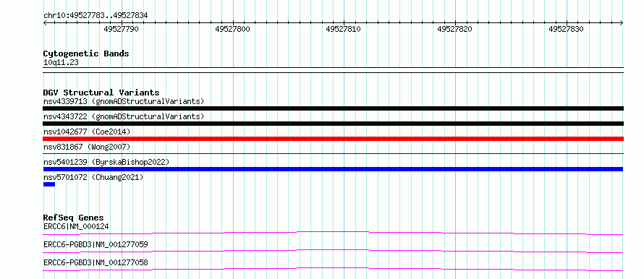Screen dimensions: 644x279
Task: Select ruler position 49527800
Action: coord(232,29)
